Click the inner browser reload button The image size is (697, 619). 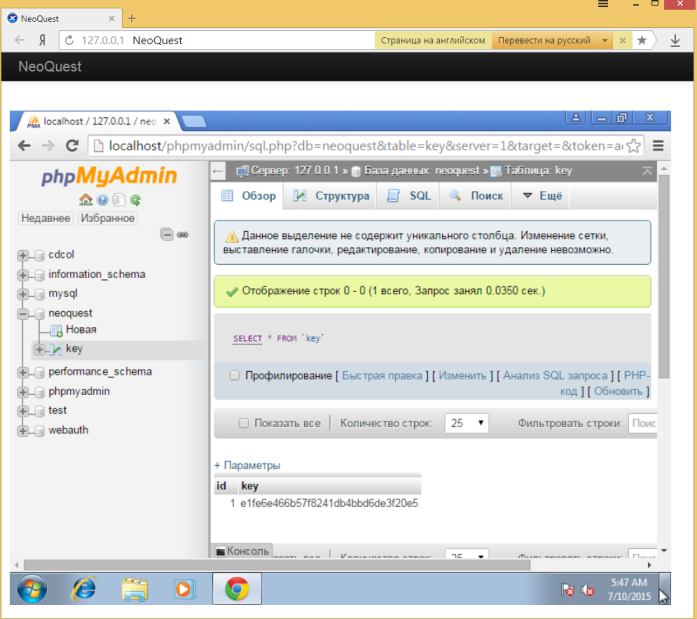tap(72, 145)
